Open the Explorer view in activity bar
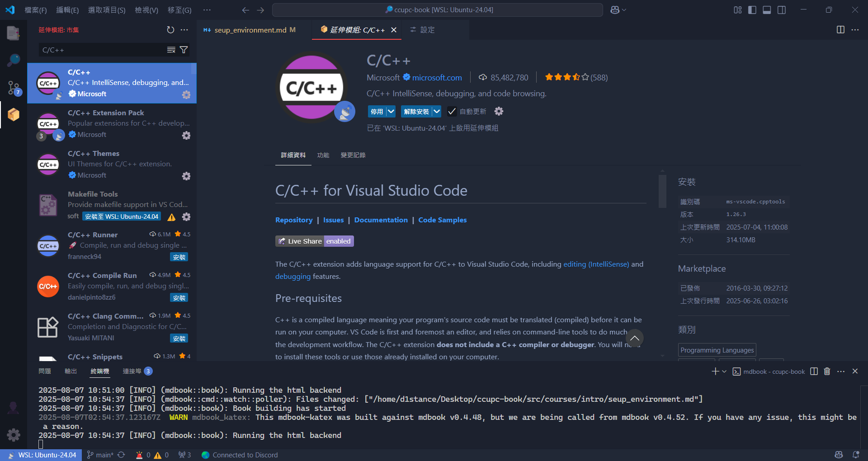Viewport: 868px width, 461px height. [13, 33]
